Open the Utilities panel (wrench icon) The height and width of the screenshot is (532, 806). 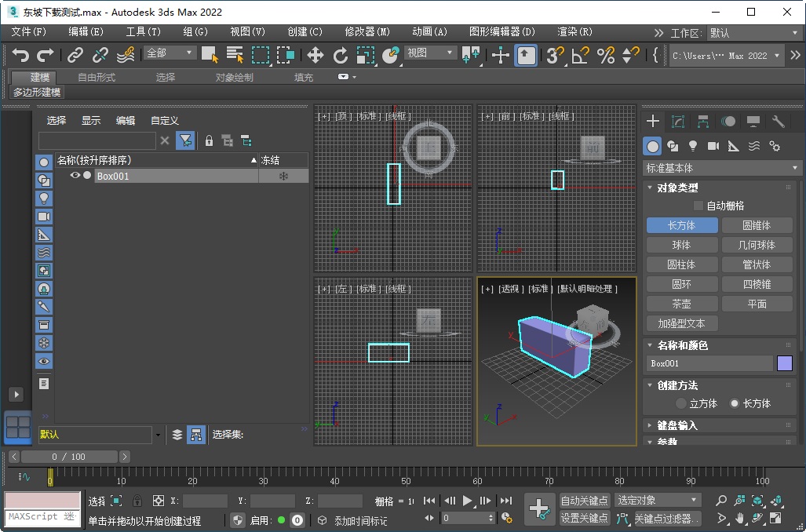(780, 122)
